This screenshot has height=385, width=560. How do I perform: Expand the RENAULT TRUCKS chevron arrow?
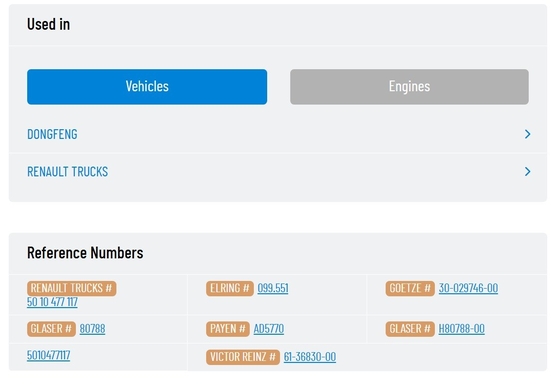(528, 172)
